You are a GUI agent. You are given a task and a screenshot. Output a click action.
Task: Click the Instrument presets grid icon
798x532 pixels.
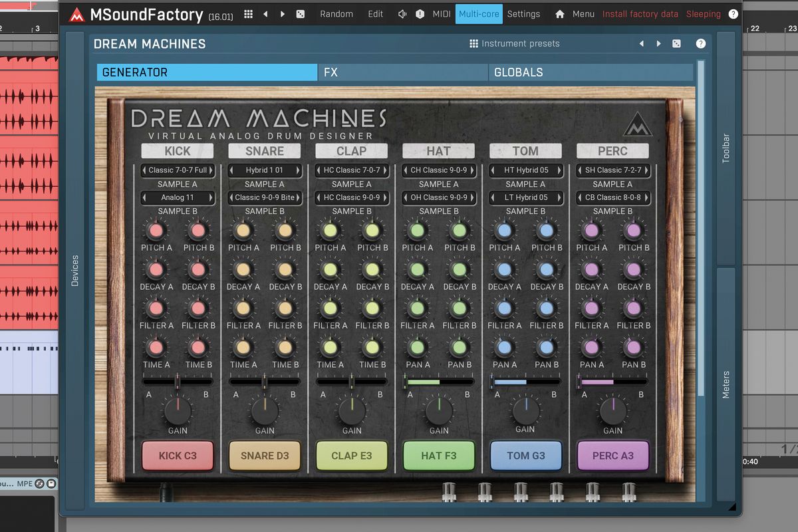[x=474, y=43]
